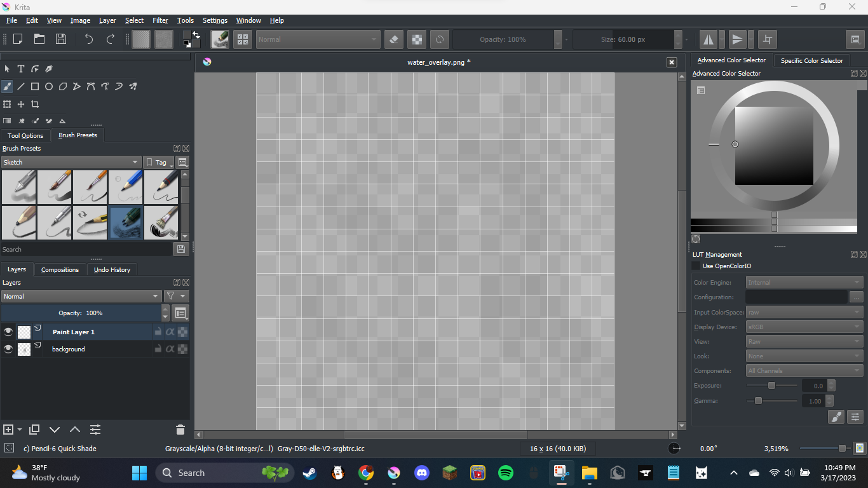Screen dimensions: 868x488
Task: Choose the Text tool
Action: 21,69
